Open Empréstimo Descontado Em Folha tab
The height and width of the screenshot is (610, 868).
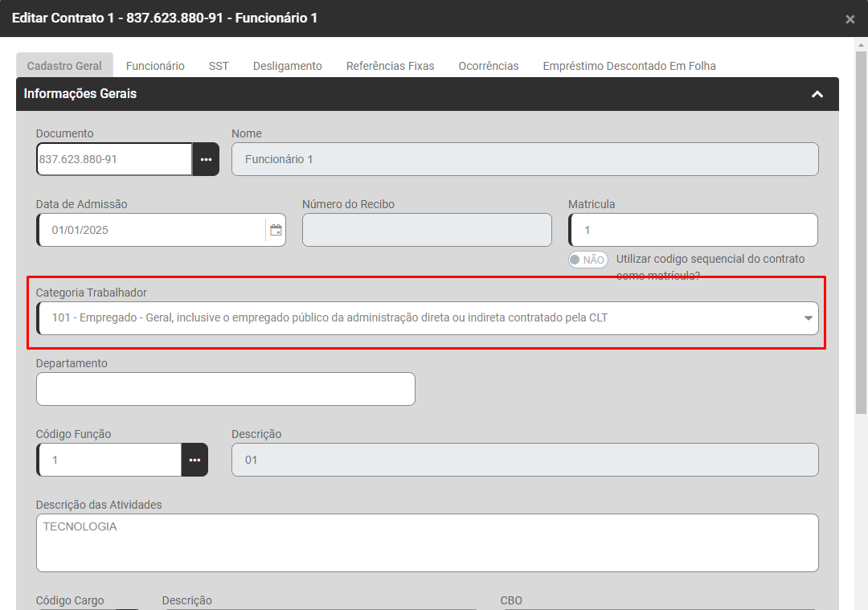[628, 66]
